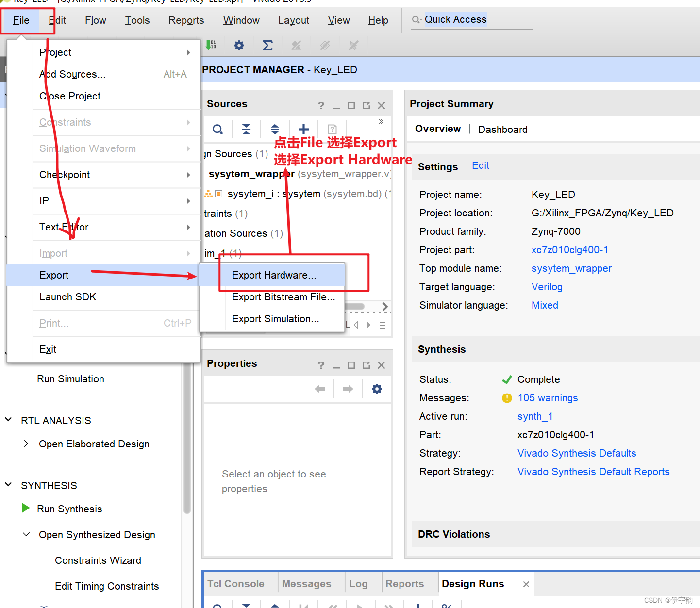Open Properties panel help icon

[321, 365]
